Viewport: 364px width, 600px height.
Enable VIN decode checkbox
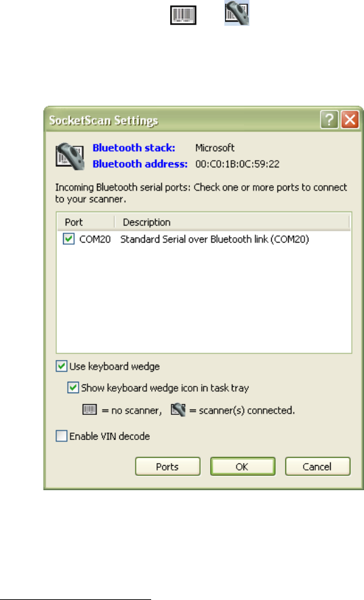point(61,436)
